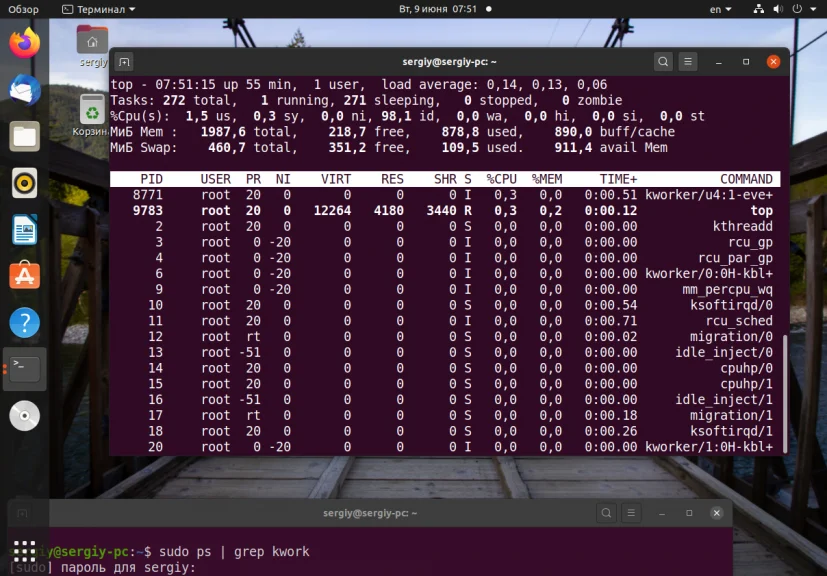Viewport: 827px width, 576px height.
Task: Open hamburger menu in bottom terminal window
Action: pos(631,513)
